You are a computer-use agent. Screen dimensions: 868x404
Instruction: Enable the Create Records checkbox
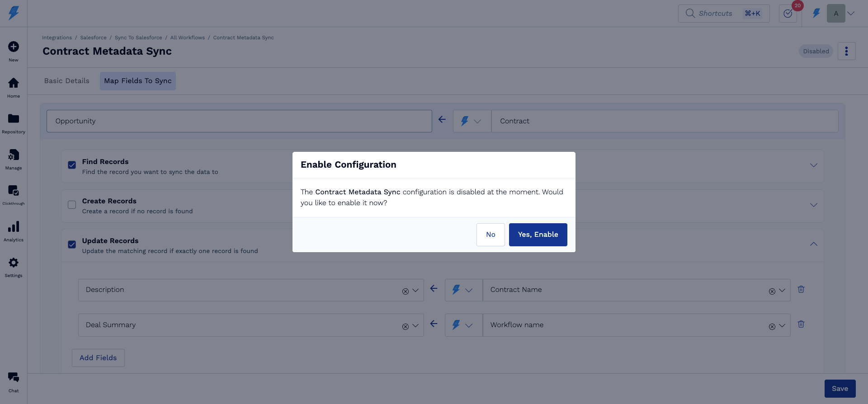point(72,205)
